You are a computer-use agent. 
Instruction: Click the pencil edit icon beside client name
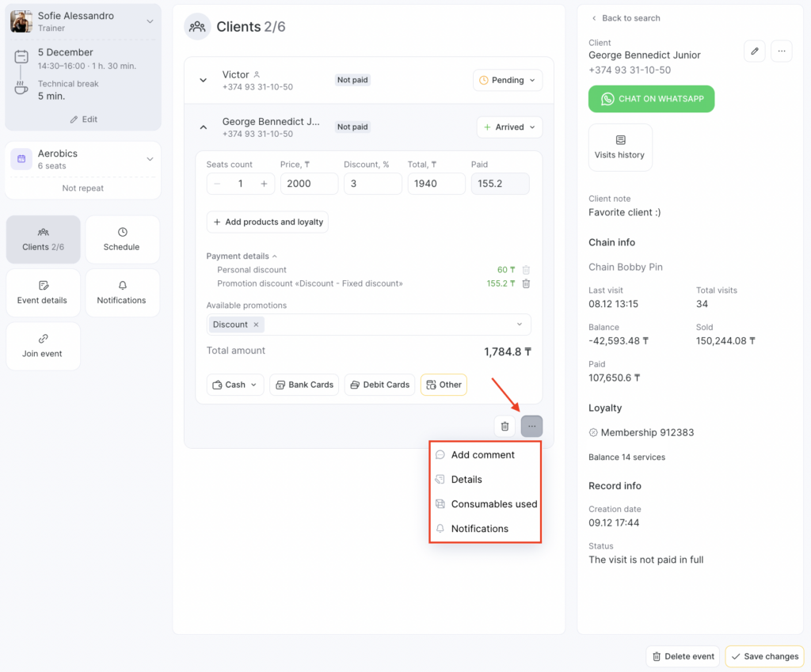pyautogui.click(x=755, y=51)
